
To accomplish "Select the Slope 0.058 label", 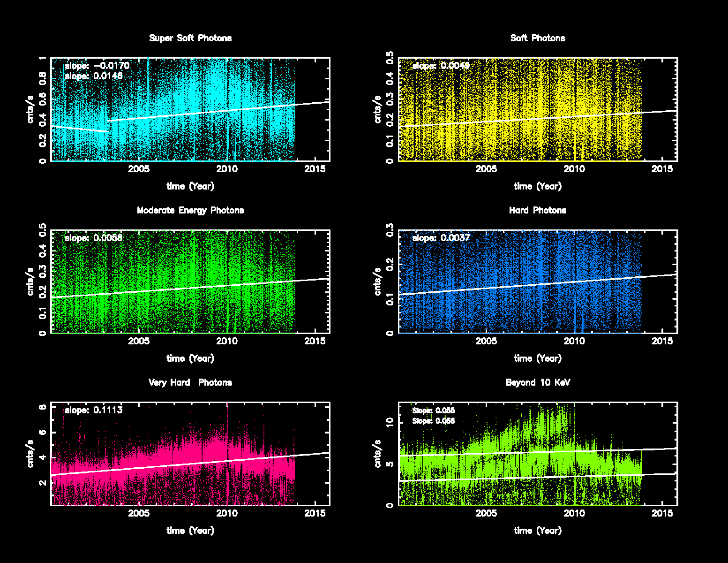I will (x=434, y=421).
